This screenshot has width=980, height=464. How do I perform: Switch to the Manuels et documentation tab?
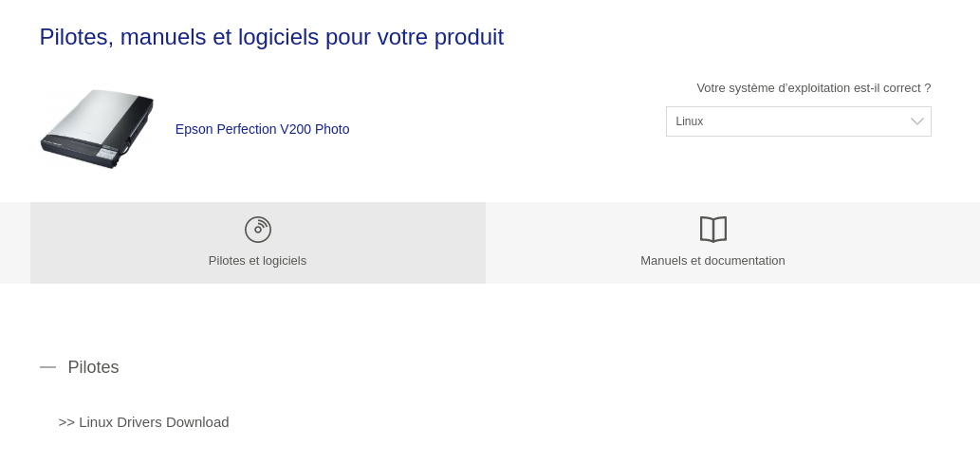[x=713, y=243]
